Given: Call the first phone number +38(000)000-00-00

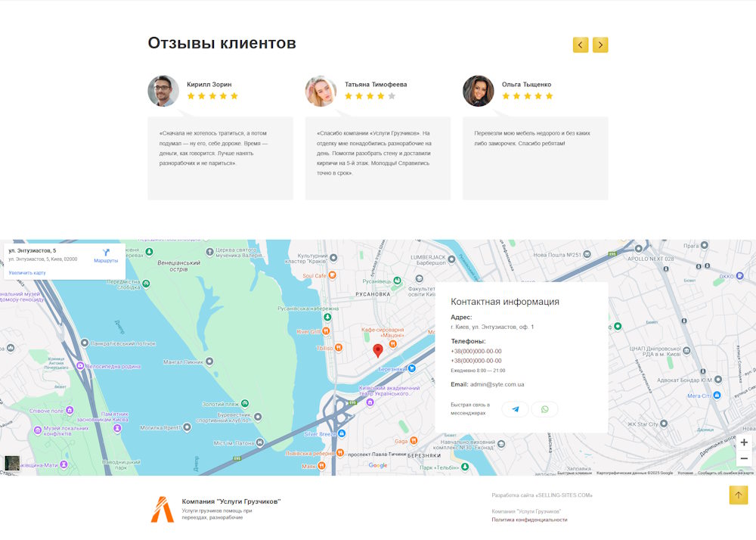Looking at the screenshot, I should [476, 352].
